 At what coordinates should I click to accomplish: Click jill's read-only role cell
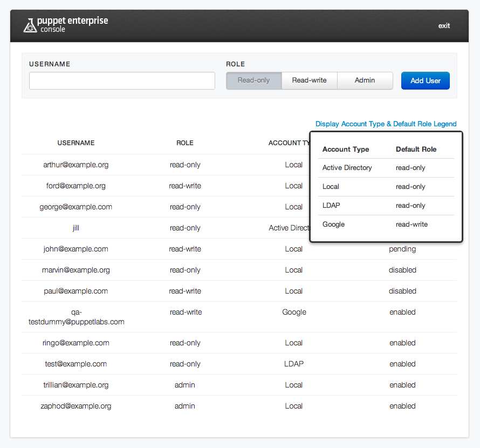(x=185, y=228)
